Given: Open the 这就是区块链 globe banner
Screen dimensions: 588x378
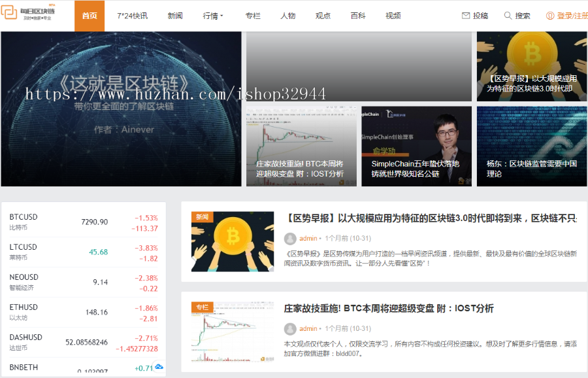Looking at the screenshot, I should click(x=121, y=109).
